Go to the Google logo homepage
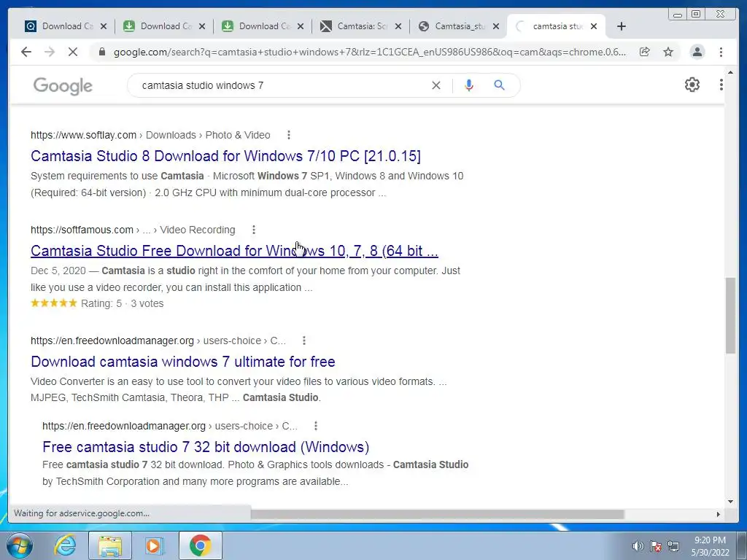 coord(63,86)
